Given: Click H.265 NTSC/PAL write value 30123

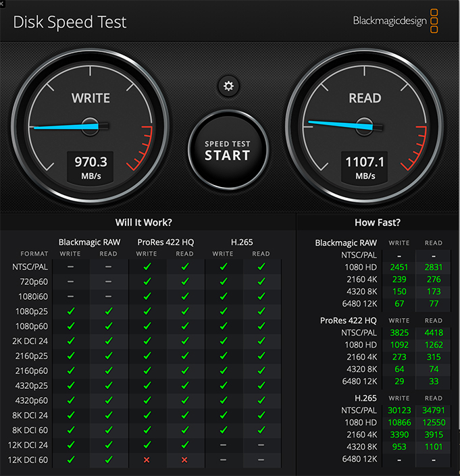Looking at the screenshot, I should (x=399, y=410).
